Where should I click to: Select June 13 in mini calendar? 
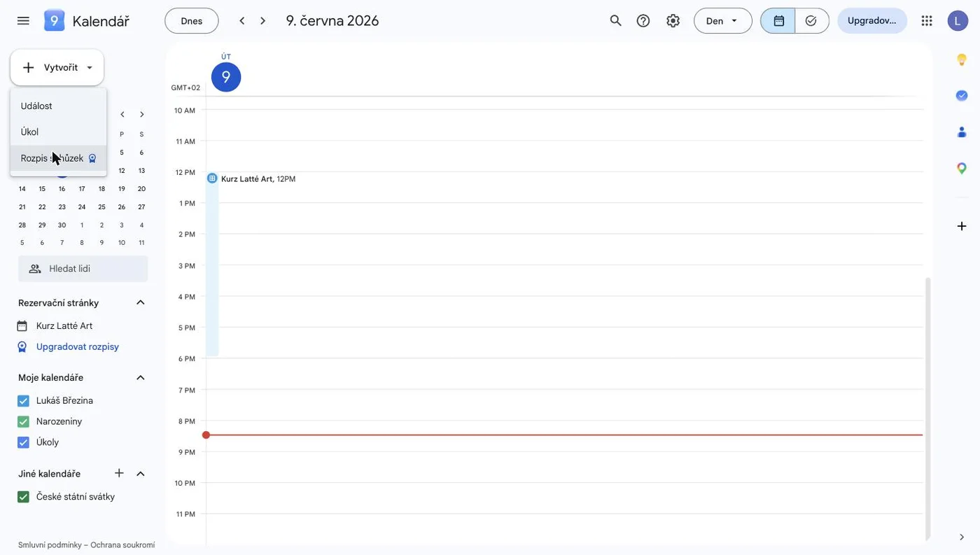[141, 171]
